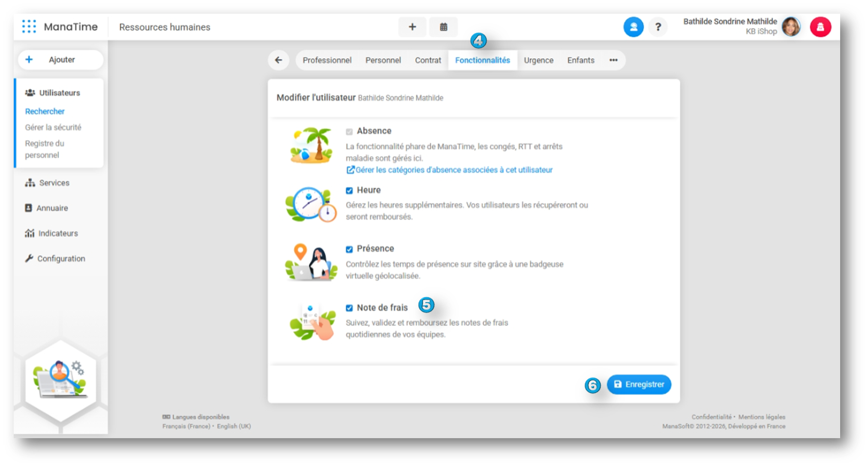Switch to the Urgence tab
868x466 pixels.
coord(538,60)
